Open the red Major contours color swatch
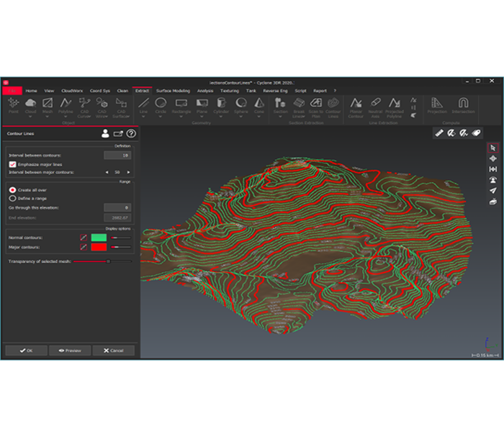 tap(99, 247)
